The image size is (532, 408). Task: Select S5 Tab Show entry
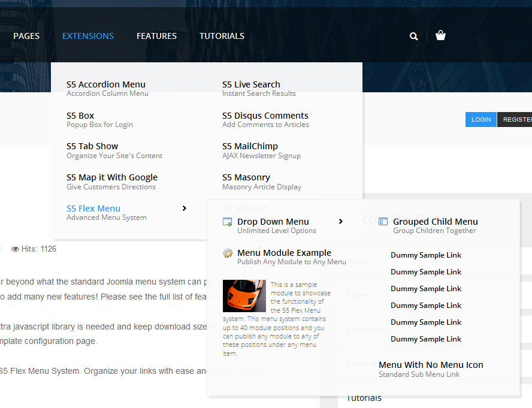point(92,146)
